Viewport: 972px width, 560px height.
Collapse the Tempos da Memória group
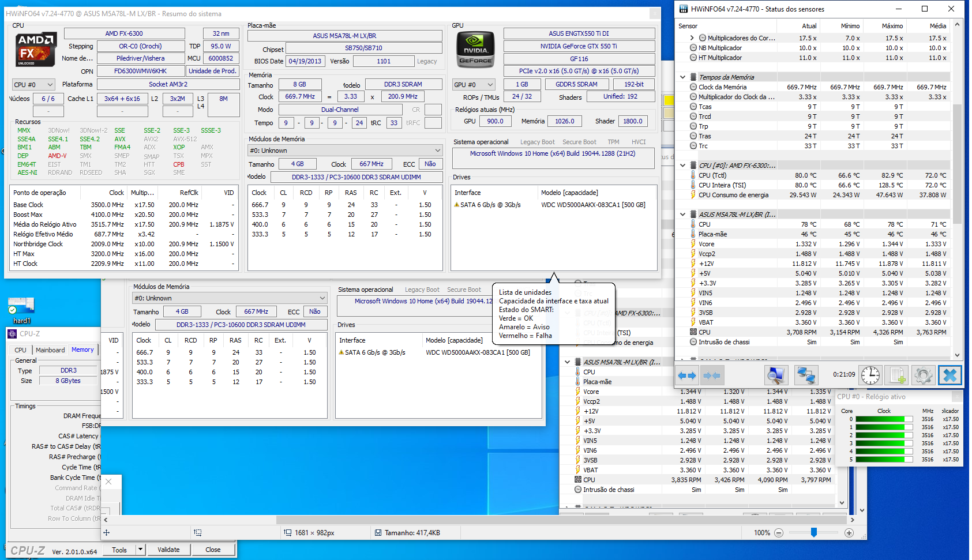pyautogui.click(x=683, y=77)
